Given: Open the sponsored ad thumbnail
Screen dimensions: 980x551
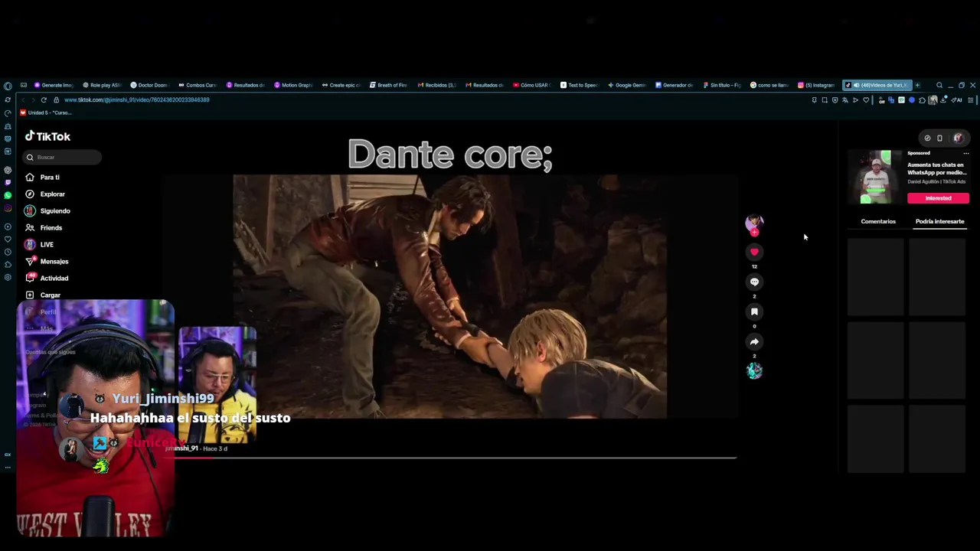Looking at the screenshot, I should pos(876,177).
